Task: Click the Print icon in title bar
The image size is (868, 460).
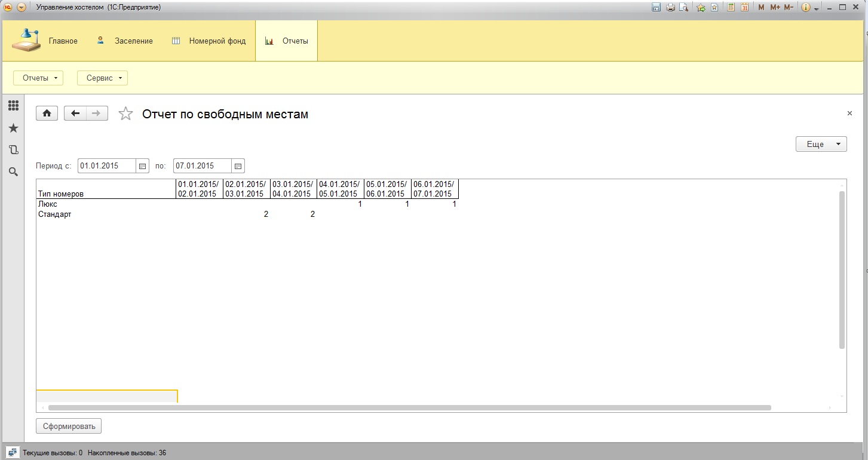Action: (670, 7)
